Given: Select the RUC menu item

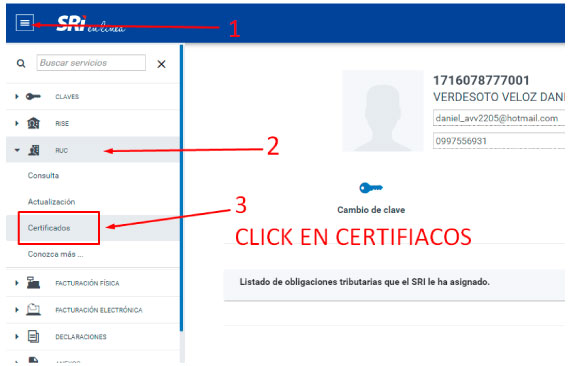Looking at the screenshot, I should pyautogui.click(x=61, y=150).
